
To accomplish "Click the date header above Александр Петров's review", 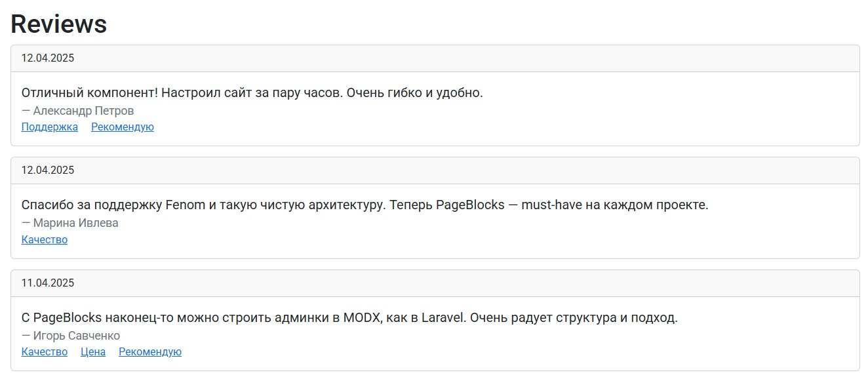I will pyautogui.click(x=435, y=58).
